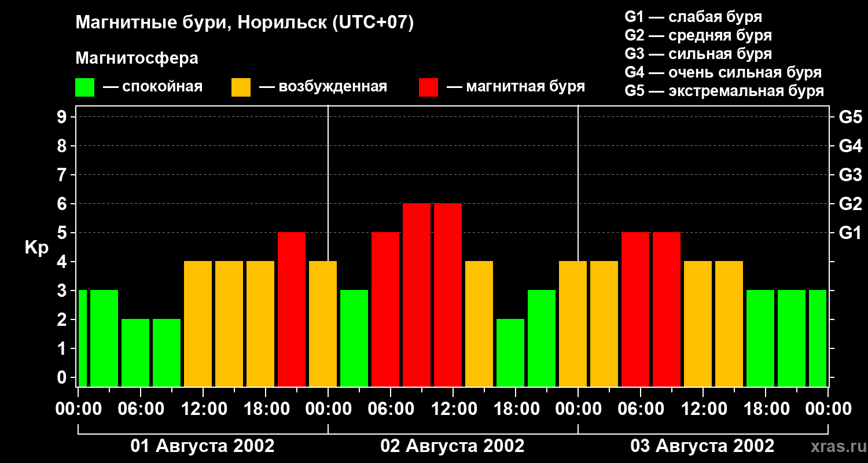Click the G2 label on the right axis
This screenshot has height=463, width=868.
[x=850, y=204]
